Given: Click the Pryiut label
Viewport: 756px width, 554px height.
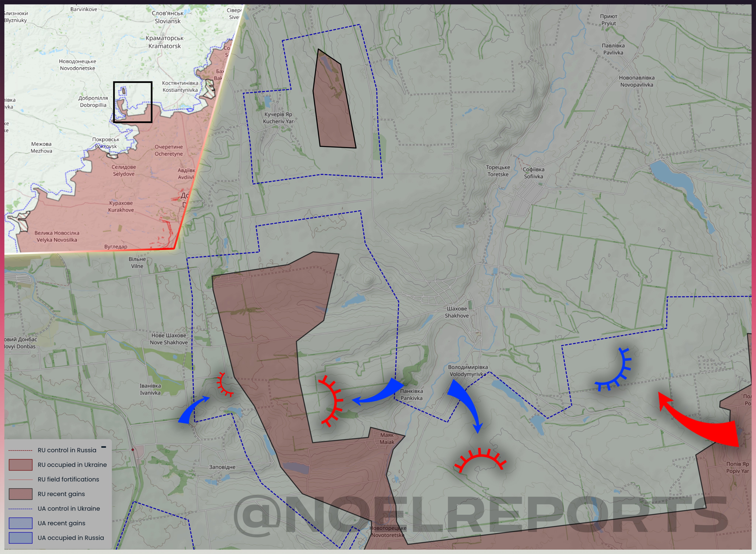Looking at the screenshot, I should 609,20.
